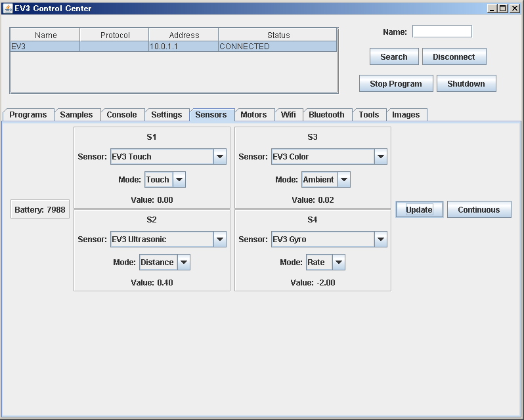Click the S3 Value: 0.02 reading
Image resolution: width=524 pixels, height=420 pixels.
pyautogui.click(x=313, y=200)
